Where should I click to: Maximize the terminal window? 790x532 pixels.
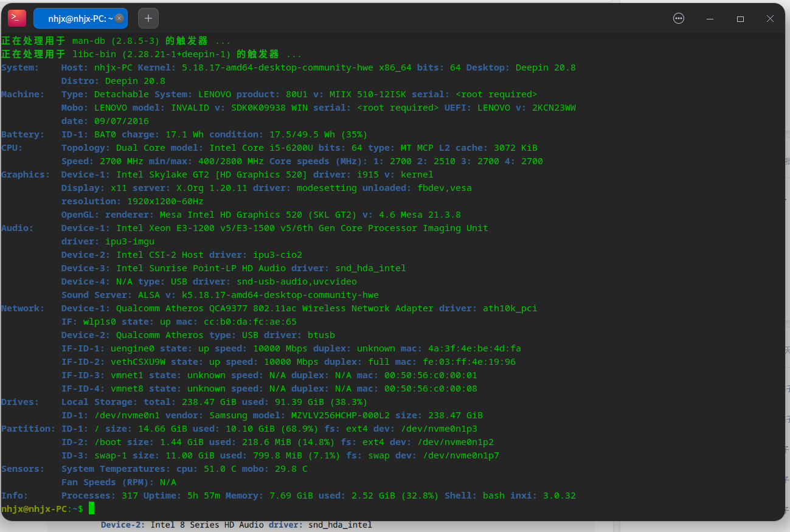(740, 19)
